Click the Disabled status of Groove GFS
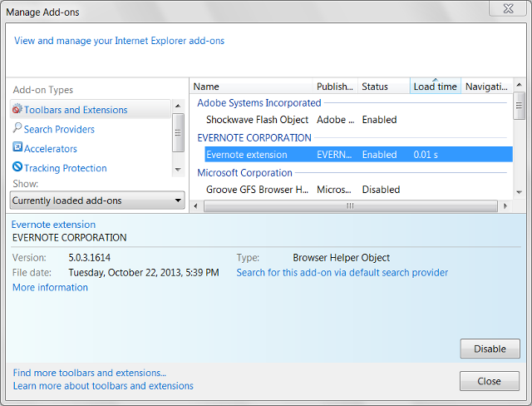Screen dimensions: 532x406 [x=381, y=190]
